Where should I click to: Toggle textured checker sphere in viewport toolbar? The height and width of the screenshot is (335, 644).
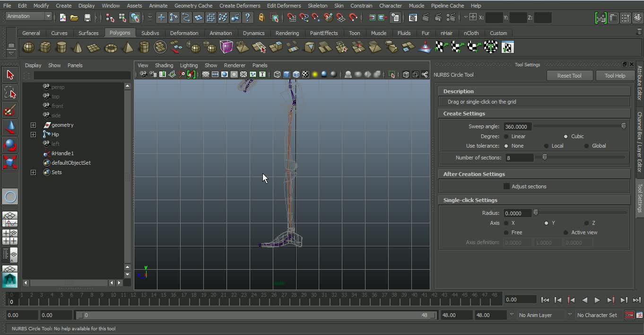pos(305,74)
